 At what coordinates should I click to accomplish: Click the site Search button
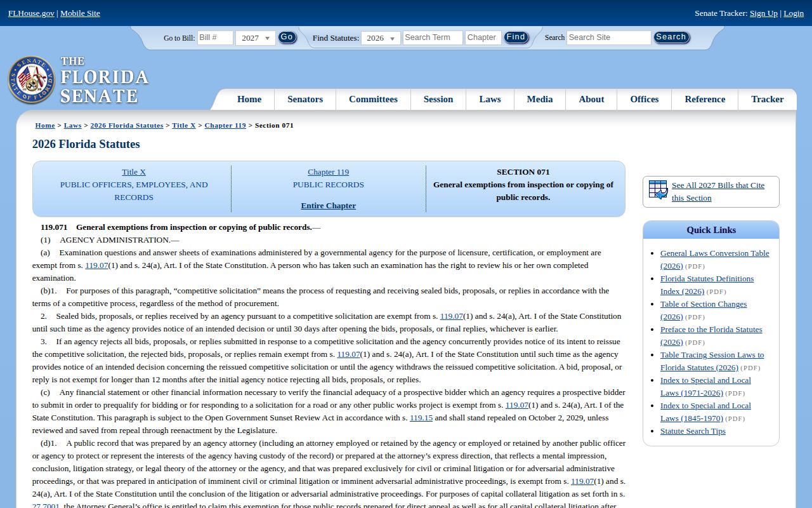click(x=671, y=37)
